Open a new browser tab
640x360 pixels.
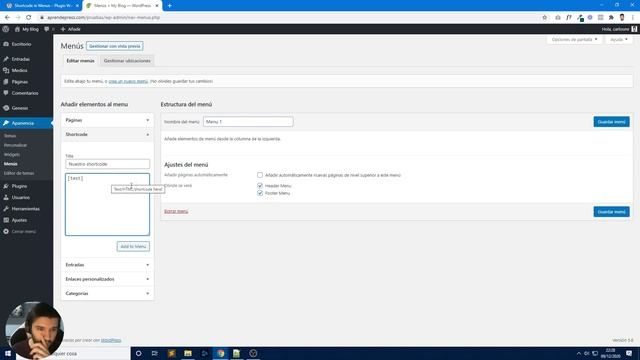pyautogui.click(x=169, y=6)
